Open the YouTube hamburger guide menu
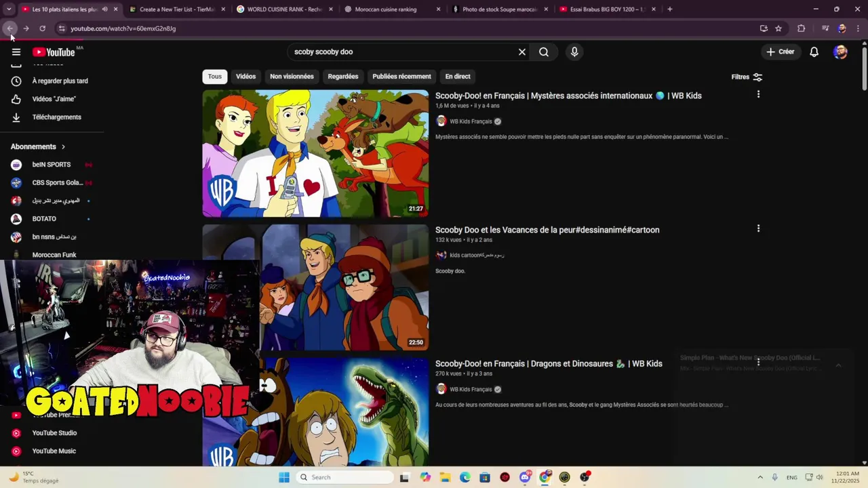Screen dimensions: 868x488 point(16,52)
